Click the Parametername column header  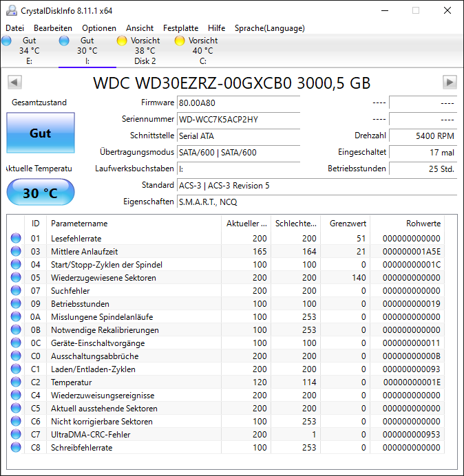pyautogui.click(x=134, y=224)
